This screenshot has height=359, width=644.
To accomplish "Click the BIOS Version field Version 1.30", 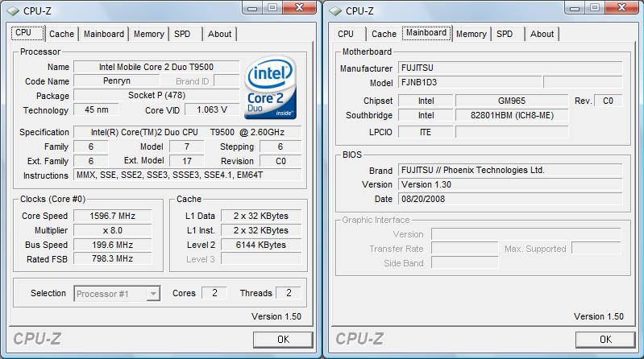I will (x=510, y=184).
